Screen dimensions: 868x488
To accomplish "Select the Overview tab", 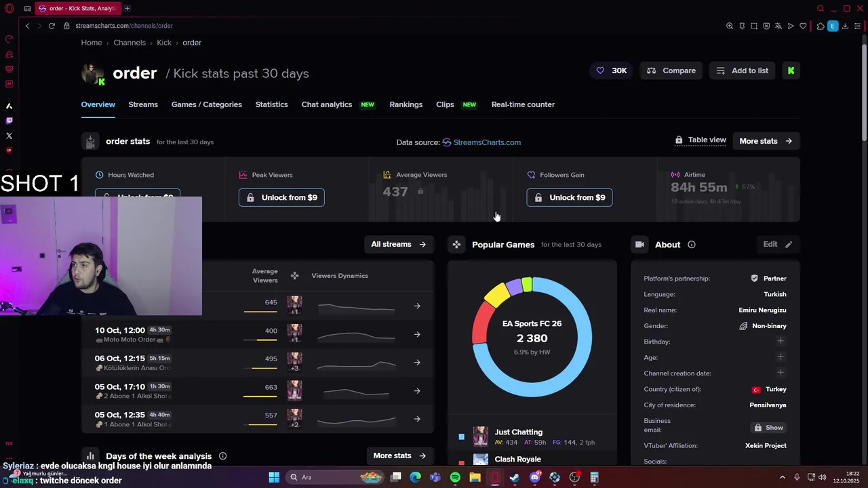I will click(x=98, y=104).
